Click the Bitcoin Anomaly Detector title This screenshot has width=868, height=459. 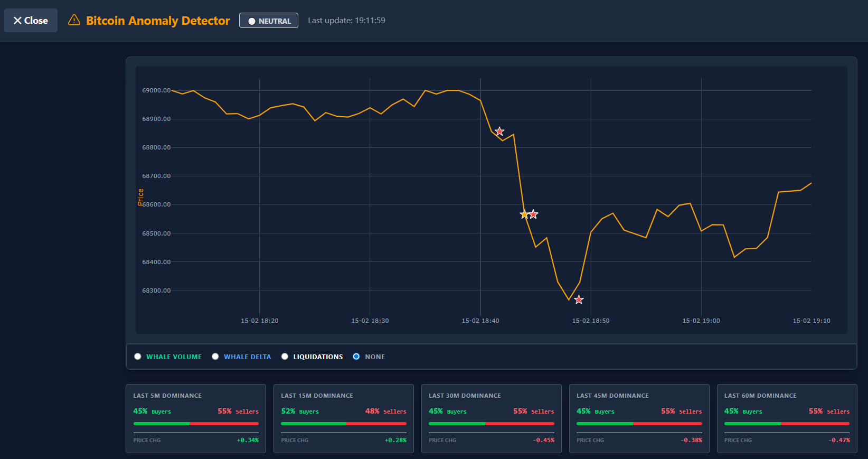click(x=158, y=21)
